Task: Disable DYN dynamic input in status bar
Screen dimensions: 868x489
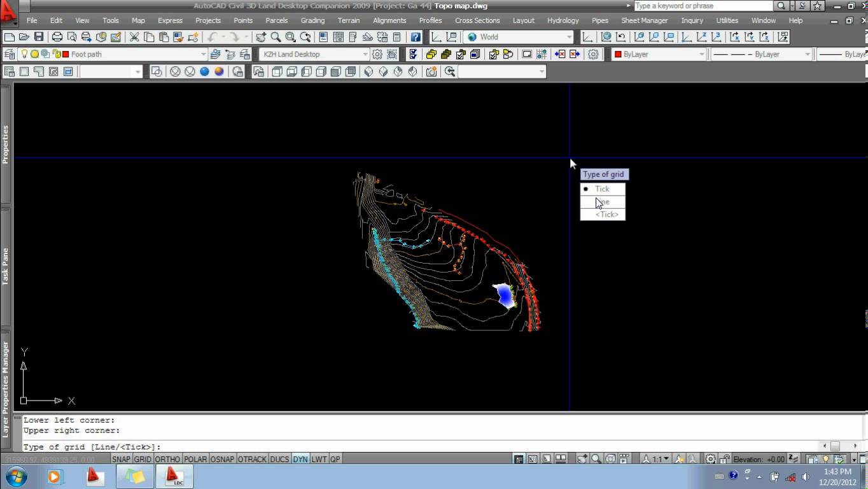Action: (x=300, y=458)
